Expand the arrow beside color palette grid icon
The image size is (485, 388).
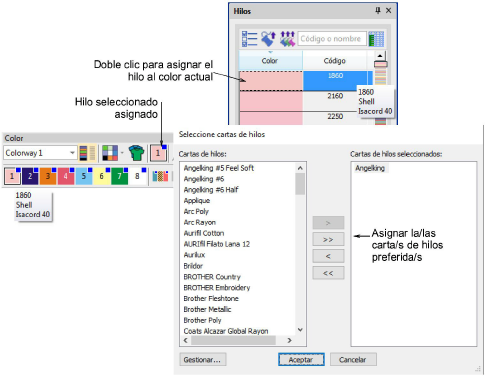click(122, 153)
